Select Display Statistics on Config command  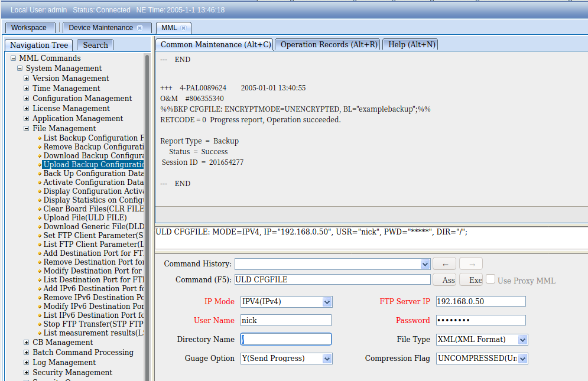93,200
